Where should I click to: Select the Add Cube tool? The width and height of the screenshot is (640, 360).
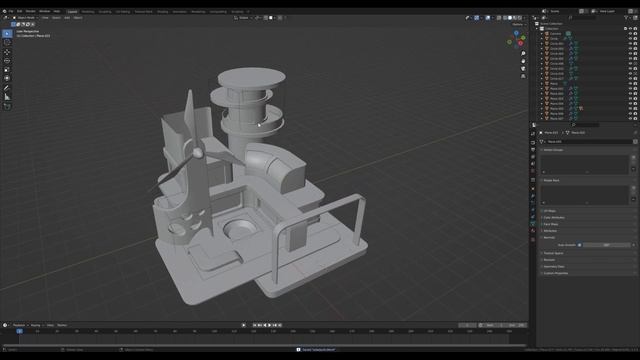7,106
